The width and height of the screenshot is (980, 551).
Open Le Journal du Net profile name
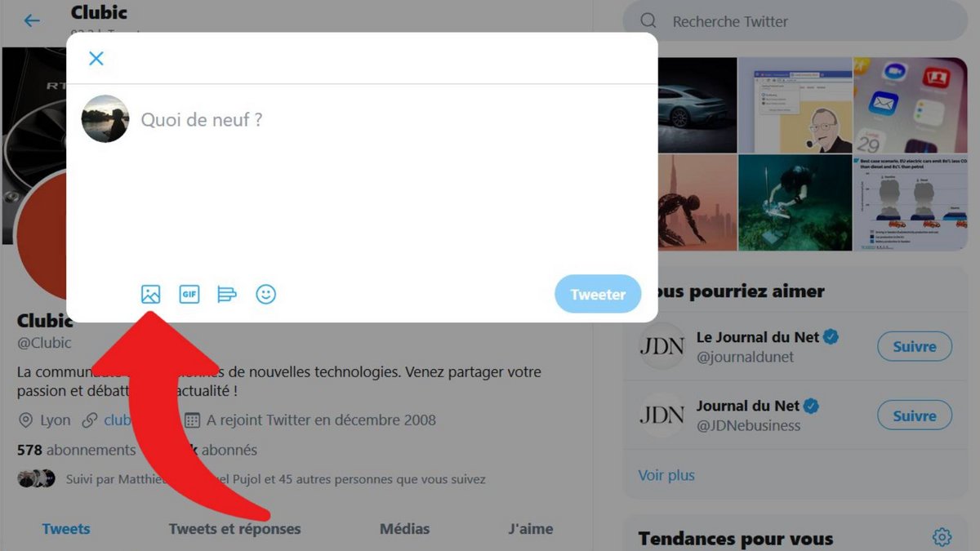758,337
